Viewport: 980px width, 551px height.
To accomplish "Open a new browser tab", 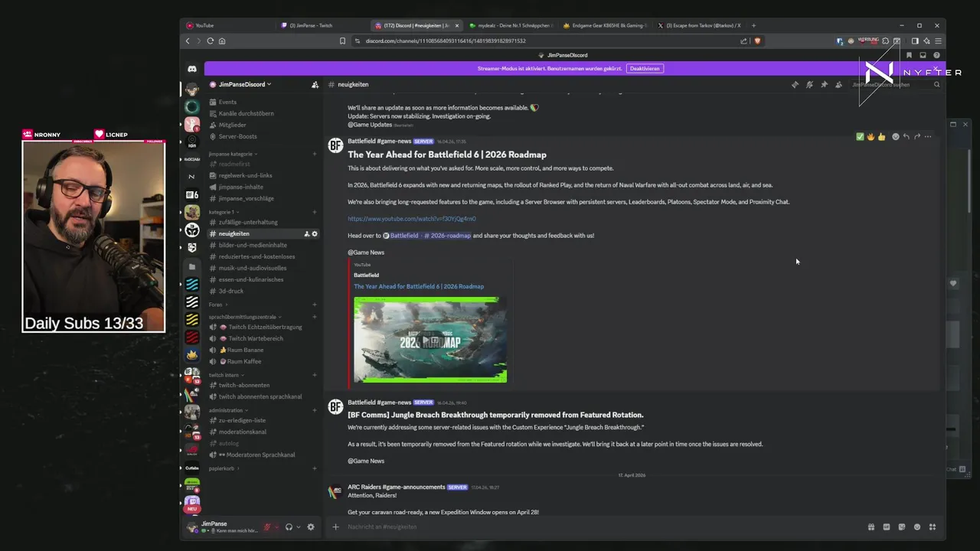I will coord(753,25).
